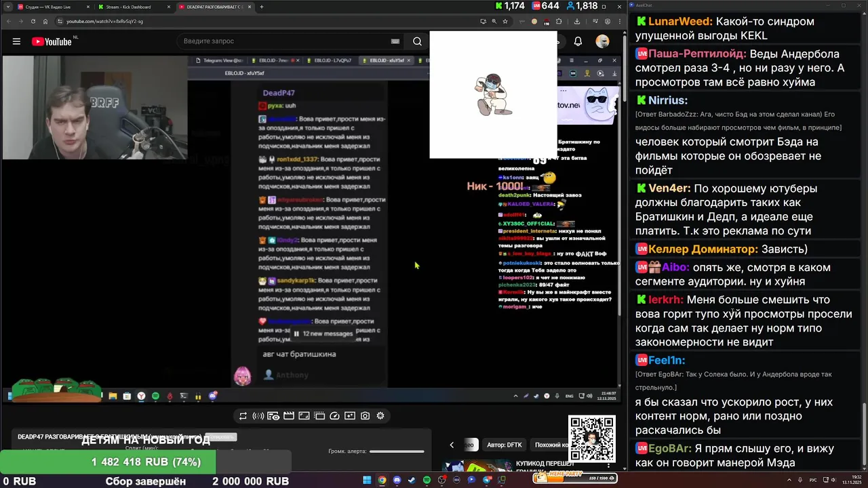
Task: Click Feel1n username in AxelChat
Action: 667,361
